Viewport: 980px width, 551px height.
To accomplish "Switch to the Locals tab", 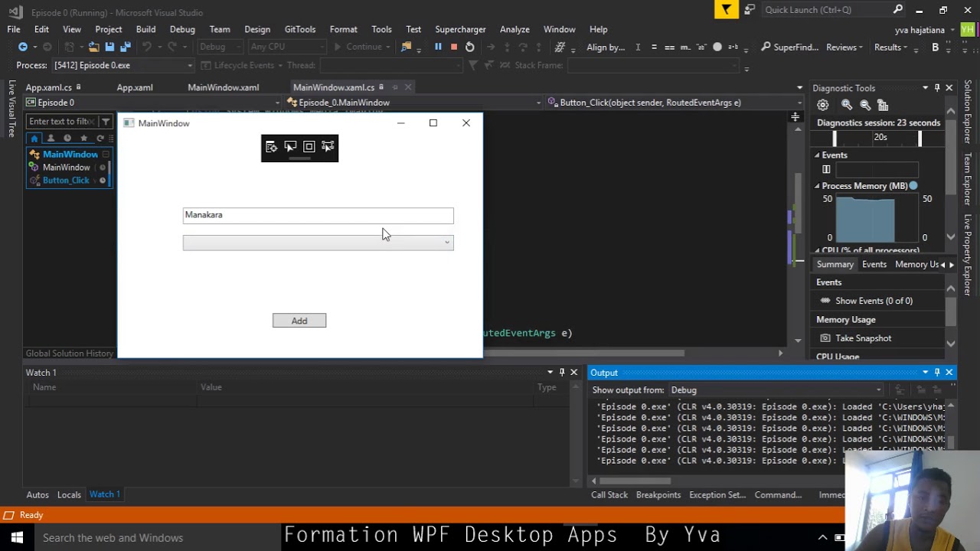I will coord(69,494).
